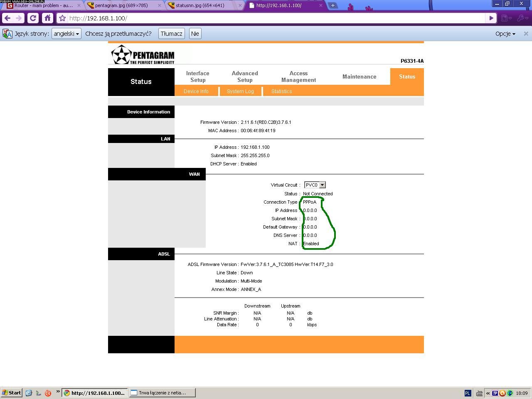This screenshot has height=399, width=532.
Task: Close the pentagram.jpg tab
Action: pyautogui.click(x=159, y=5)
